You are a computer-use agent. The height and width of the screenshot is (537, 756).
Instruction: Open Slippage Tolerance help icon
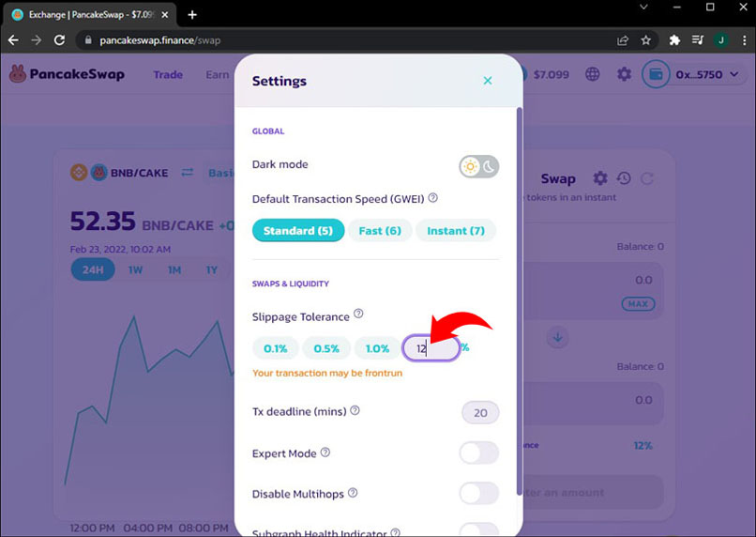358,314
